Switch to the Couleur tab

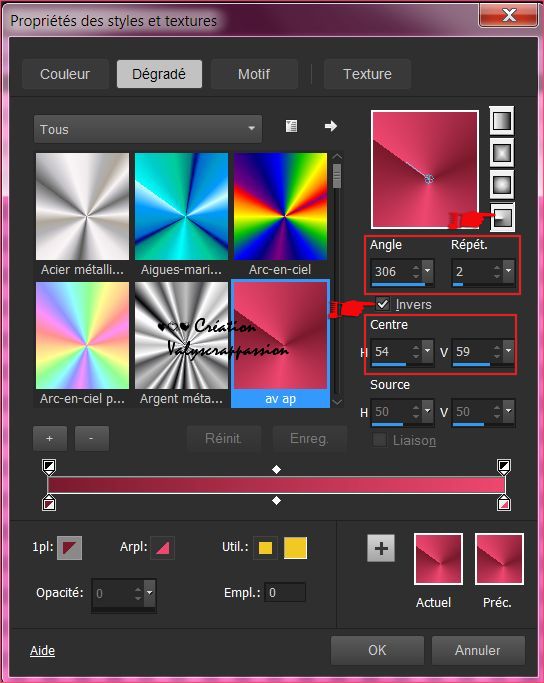tap(65, 74)
